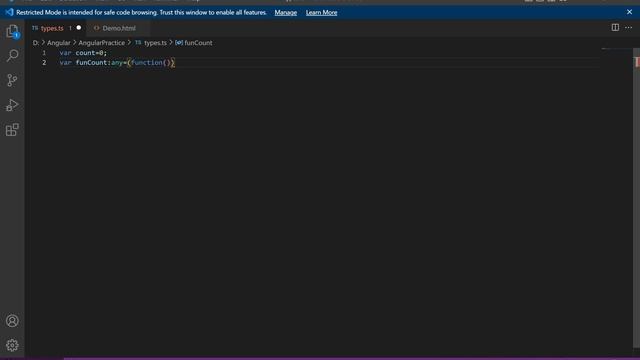Click the Manage link in banner

click(x=286, y=13)
